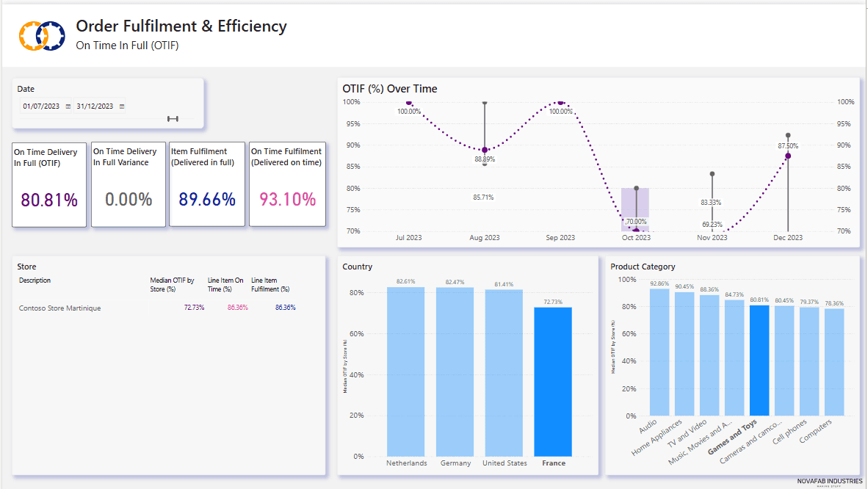Click the Aug 2023 data point at 88.89%
Image resolution: width=868 pixels, height=489 pixels.
(x=485, y=150)
